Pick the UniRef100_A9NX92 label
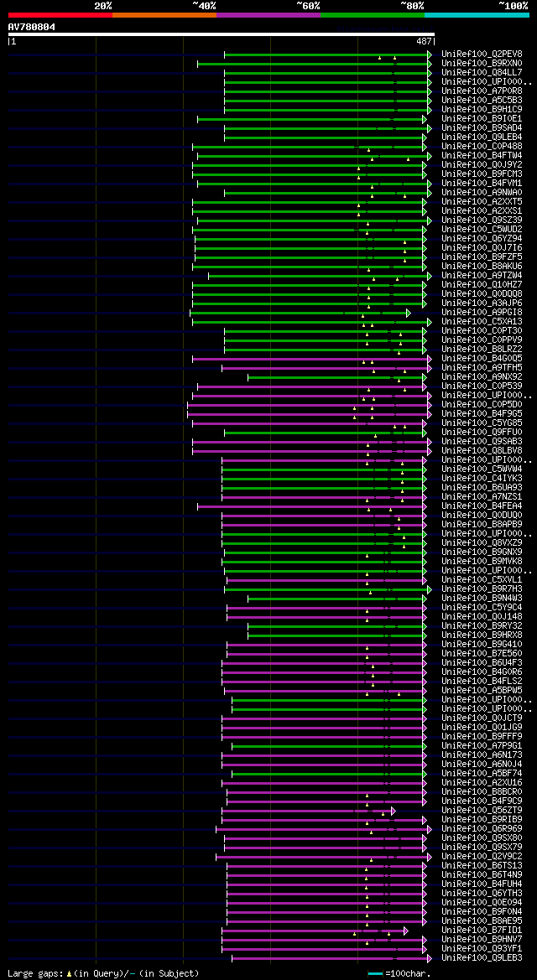 [x=482, y=376]
